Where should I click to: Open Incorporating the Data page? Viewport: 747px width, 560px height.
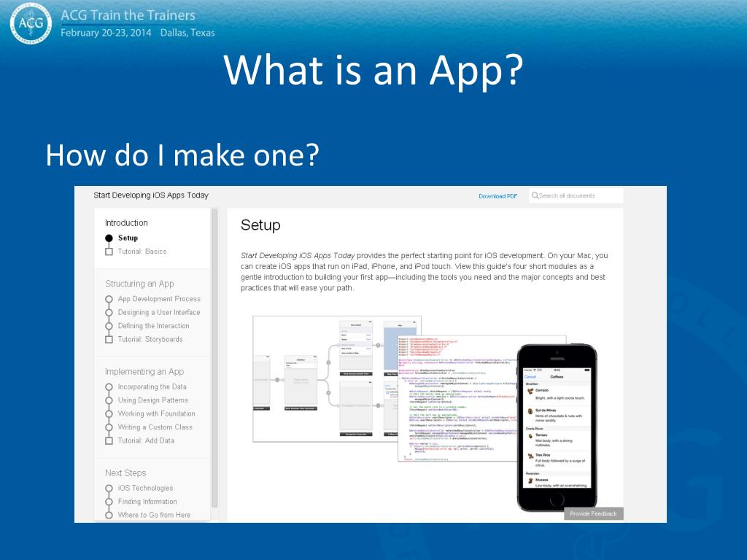(x=152, y=386)
